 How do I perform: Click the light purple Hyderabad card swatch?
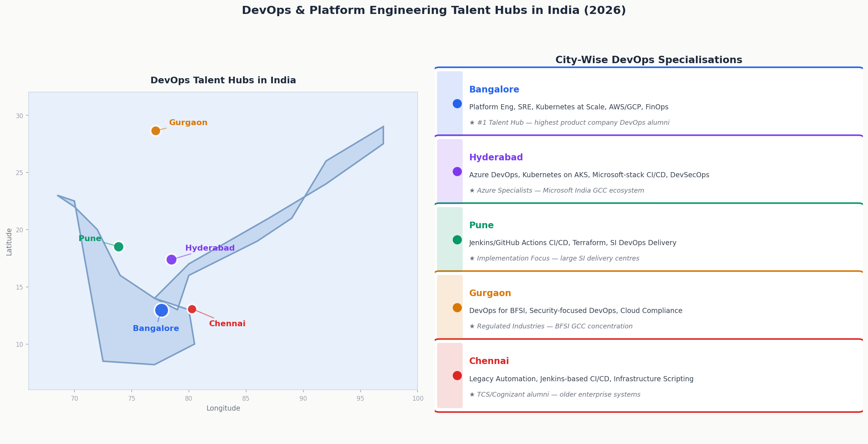coord(450,171)
